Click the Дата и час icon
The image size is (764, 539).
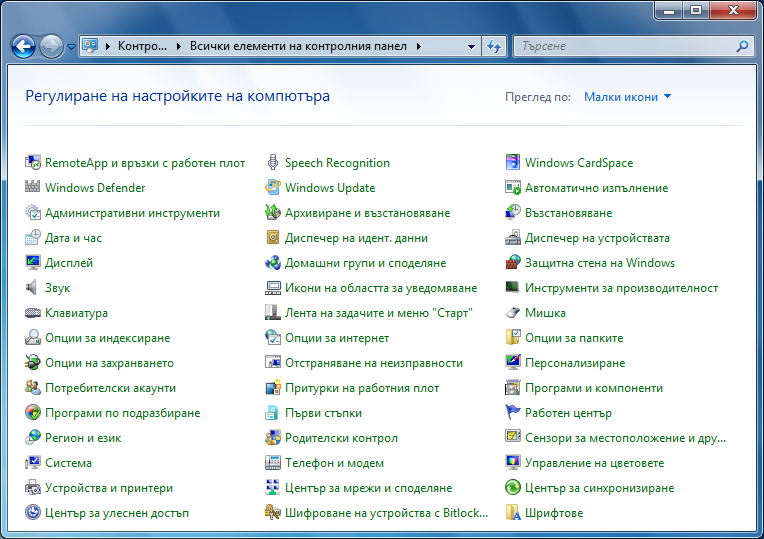pos(33,238)
